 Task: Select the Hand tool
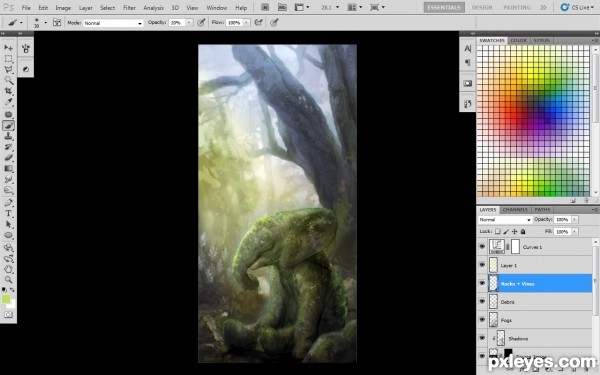click(8, 269)
